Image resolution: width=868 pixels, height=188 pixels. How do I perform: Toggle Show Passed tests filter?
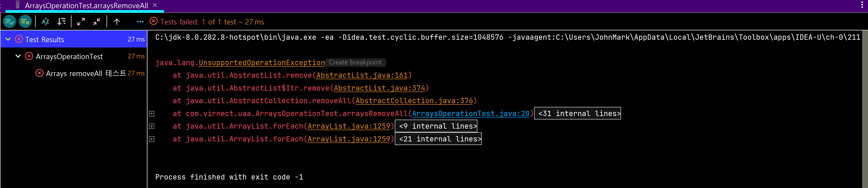click(x=9, y=22)
